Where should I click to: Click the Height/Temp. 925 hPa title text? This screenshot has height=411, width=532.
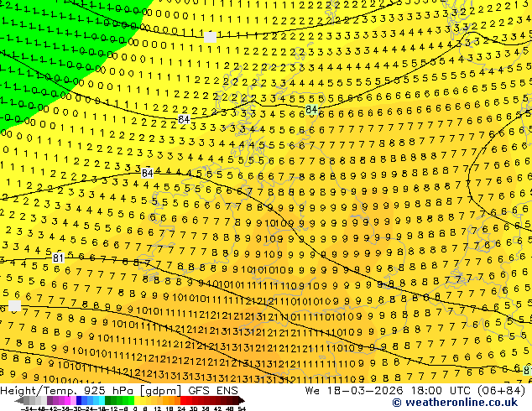[x=68, y=391]
